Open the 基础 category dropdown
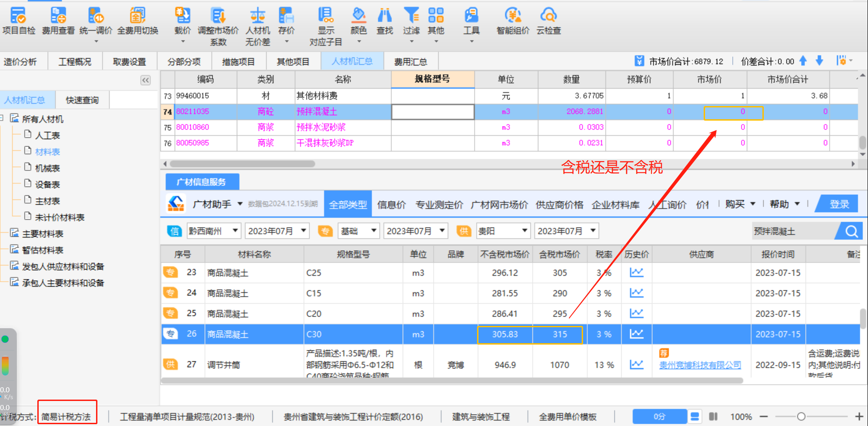The height and width of the screenshot is (426, 868). point(359,231)
